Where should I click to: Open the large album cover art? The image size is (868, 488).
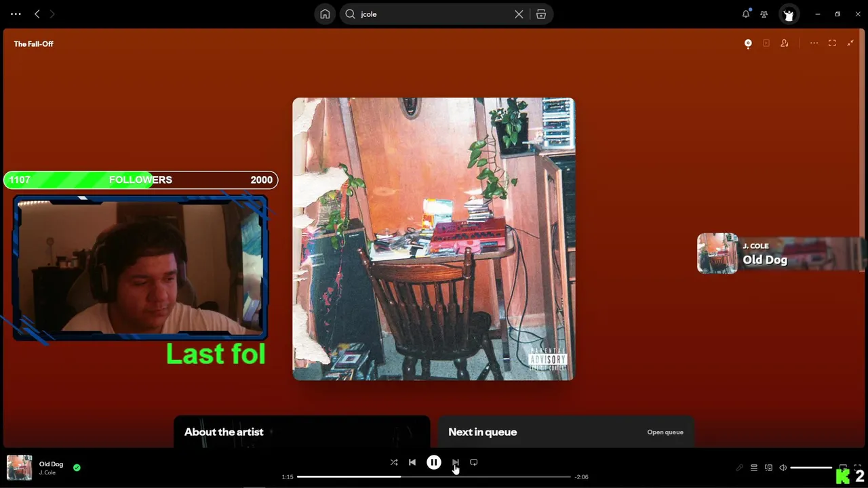point(434,239)
